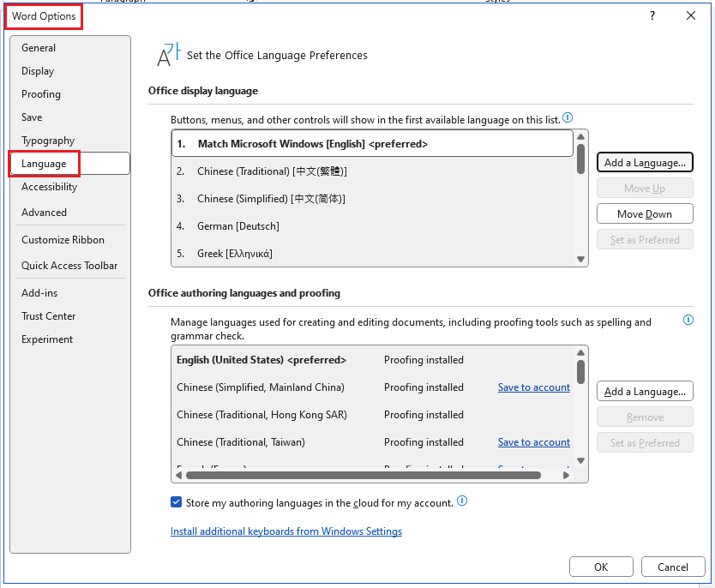The image size is (715, 588).
Task: Close the Word Options dialog
Action: [691, 16]
